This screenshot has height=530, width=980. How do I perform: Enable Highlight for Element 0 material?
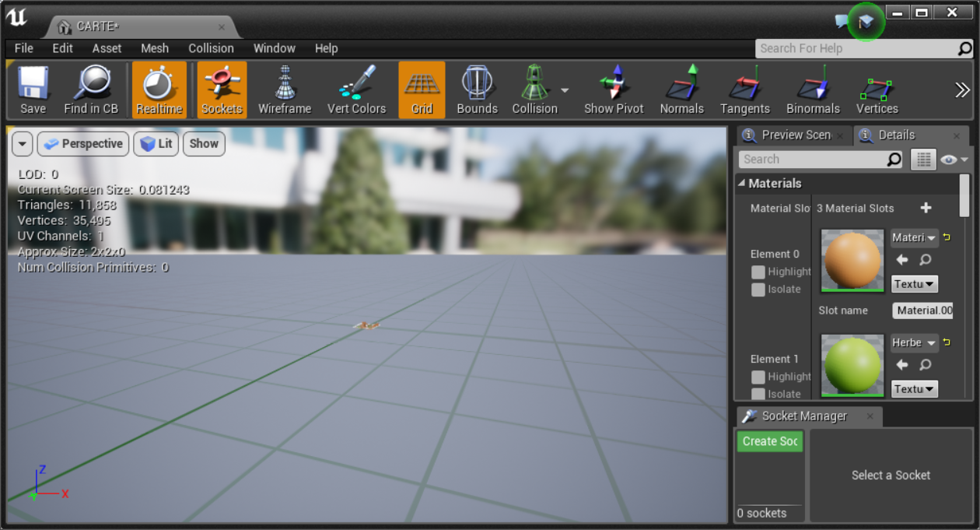pos(758,272)
